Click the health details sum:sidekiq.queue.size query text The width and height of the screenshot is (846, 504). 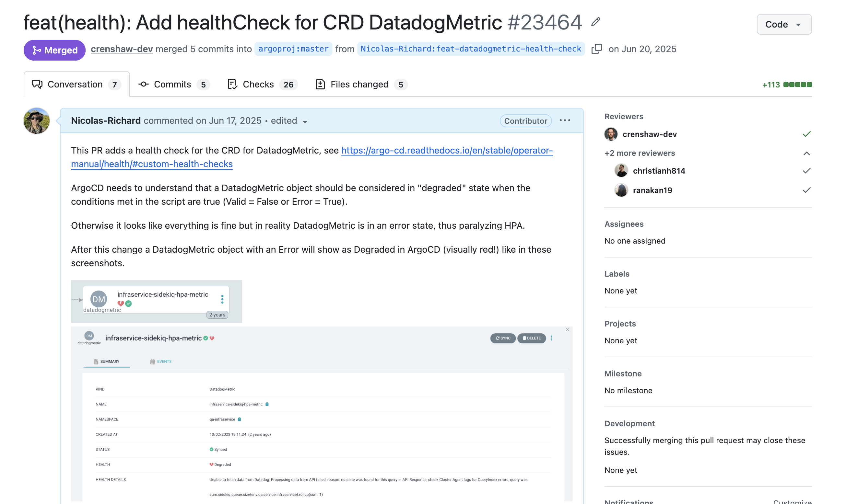(x=266, y=495)
